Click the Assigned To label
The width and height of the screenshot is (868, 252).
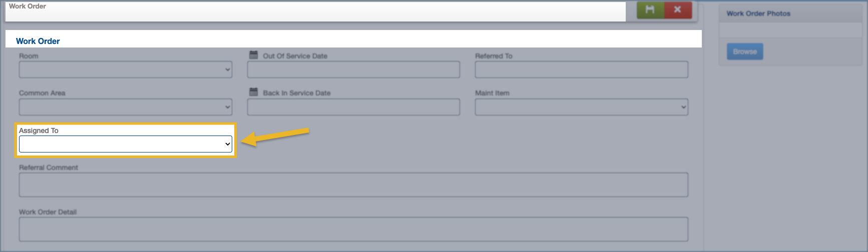[x=39, y=130]
